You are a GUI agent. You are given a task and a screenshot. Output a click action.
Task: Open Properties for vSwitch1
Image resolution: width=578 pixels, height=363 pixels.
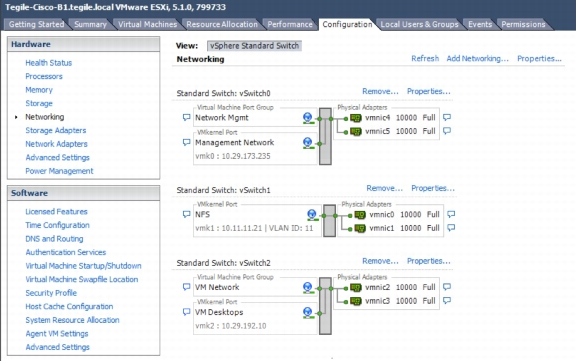coord(433,188)
